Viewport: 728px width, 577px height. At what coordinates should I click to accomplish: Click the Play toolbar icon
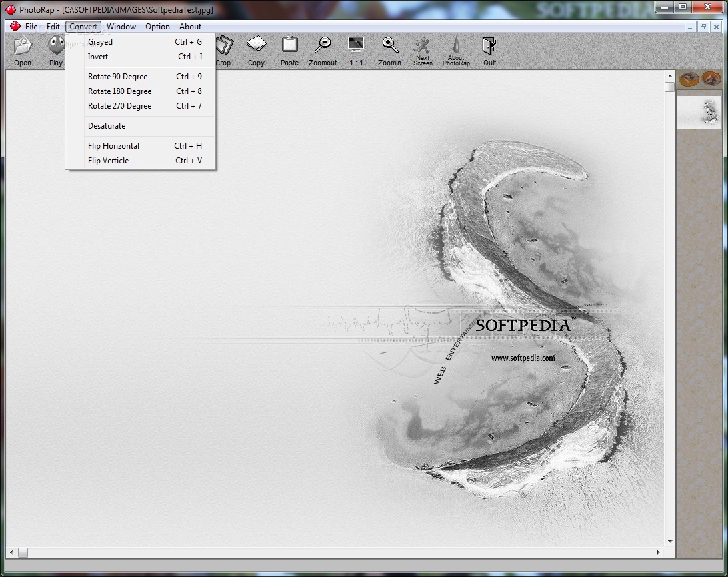56,51
